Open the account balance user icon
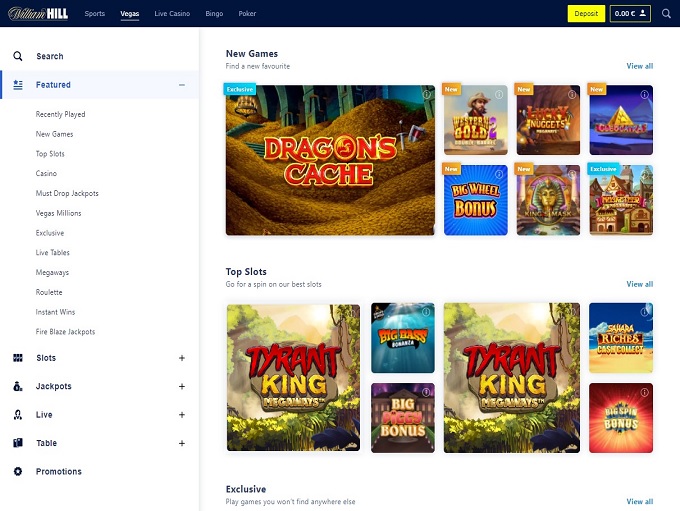Image resolution: width=680 pixels, height=511 pixels. tap(644, 14)
